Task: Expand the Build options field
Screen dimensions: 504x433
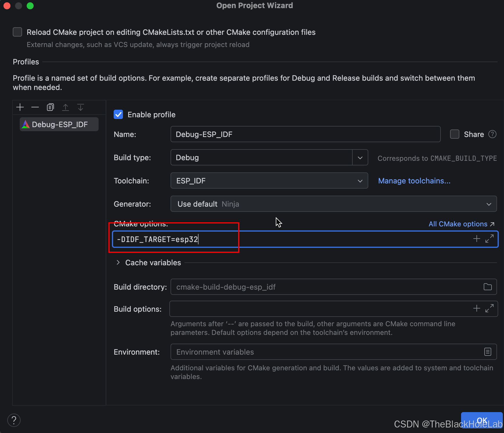Action: tap(490, 308)
